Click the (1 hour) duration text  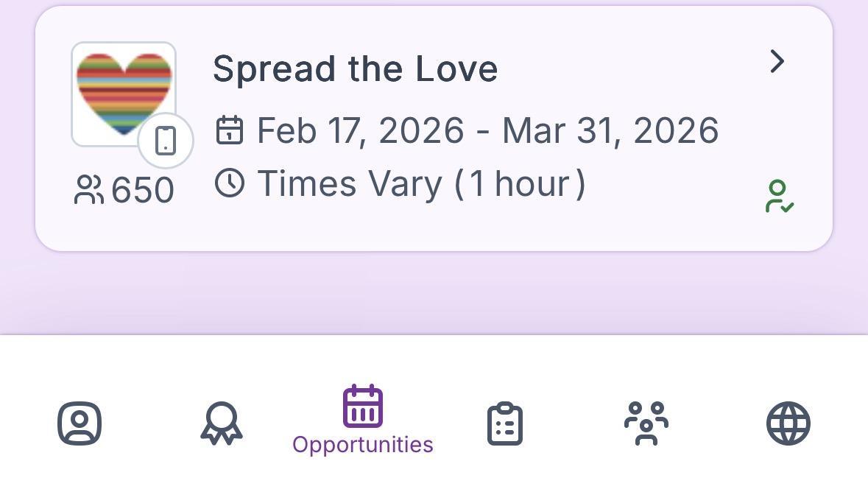(521, 183)
